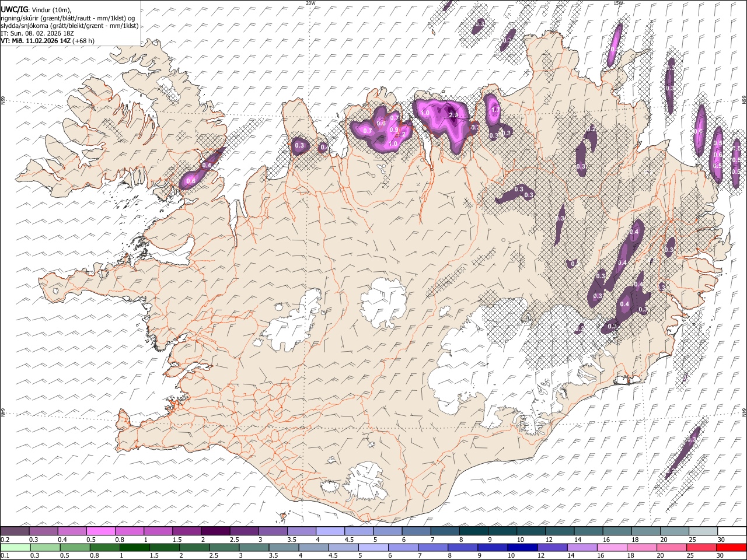Select the 'slydda/snjókoma' legend description line
747x560 pixels.
click(69, 26)
